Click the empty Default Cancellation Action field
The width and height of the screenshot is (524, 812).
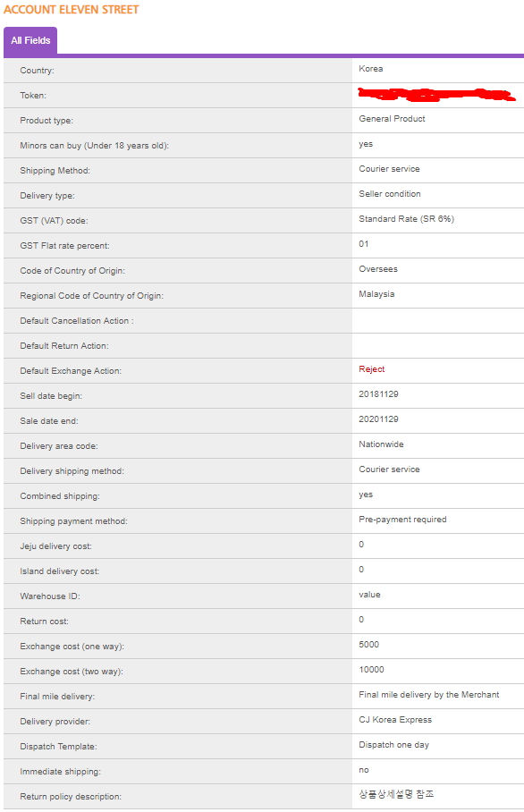pos(438,320)
